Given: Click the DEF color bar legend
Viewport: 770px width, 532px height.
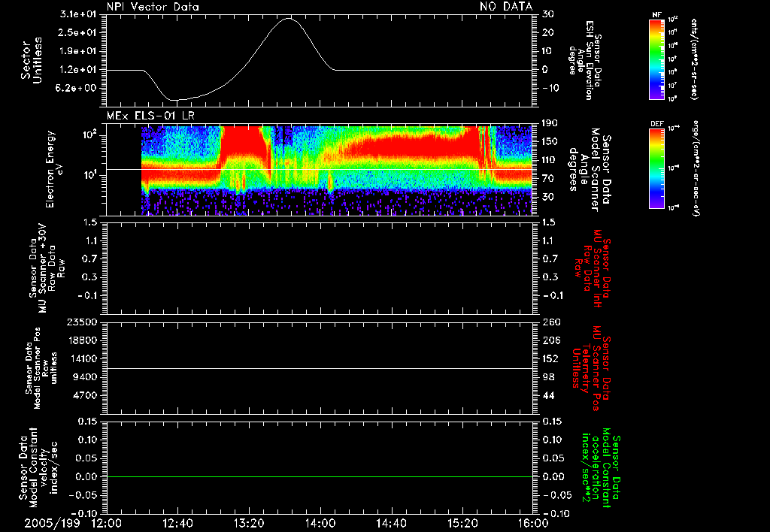Looking at the screenshot, I should tap(656, 168).
